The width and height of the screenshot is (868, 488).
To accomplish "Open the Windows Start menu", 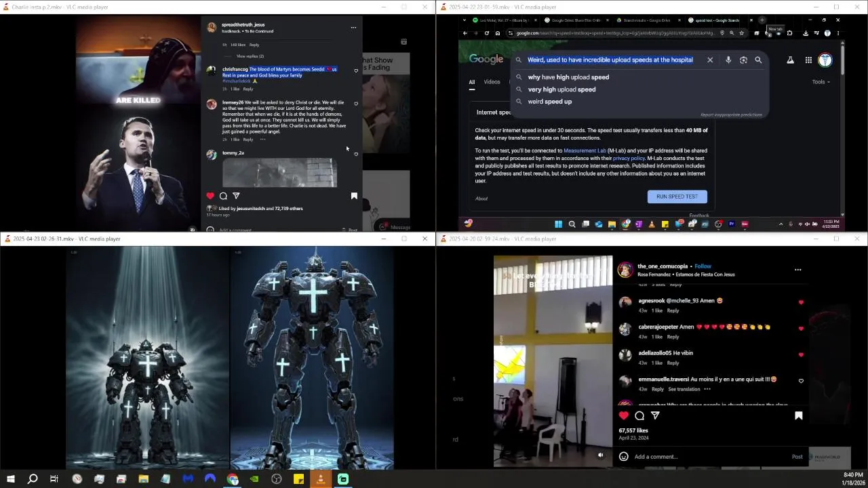I will click(10, 479).
